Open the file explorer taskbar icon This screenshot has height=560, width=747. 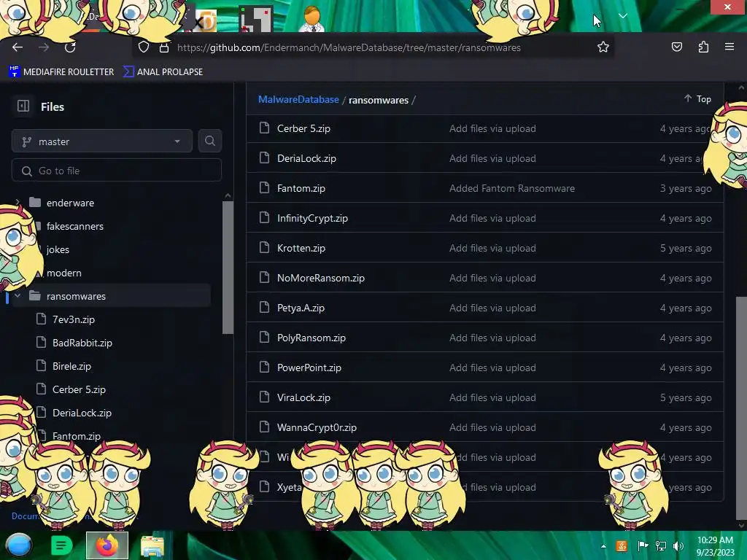click(x=152, y=546)
